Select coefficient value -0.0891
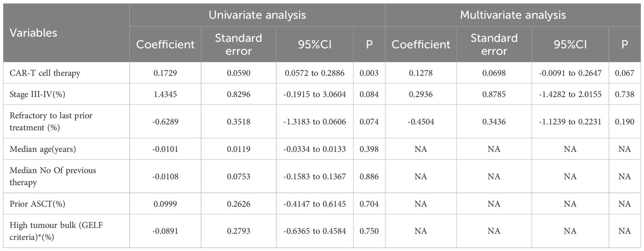Viewport: 644px width, 251px height. (x=165, y=231)
